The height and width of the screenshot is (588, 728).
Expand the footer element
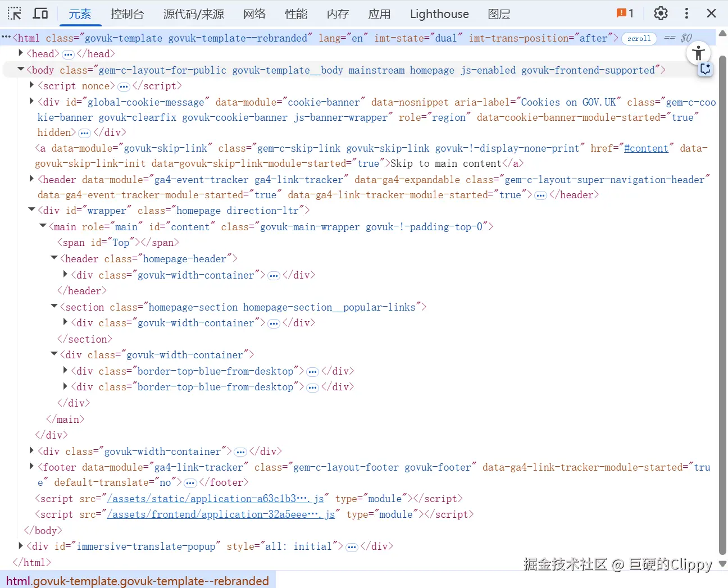pos(31,467)
